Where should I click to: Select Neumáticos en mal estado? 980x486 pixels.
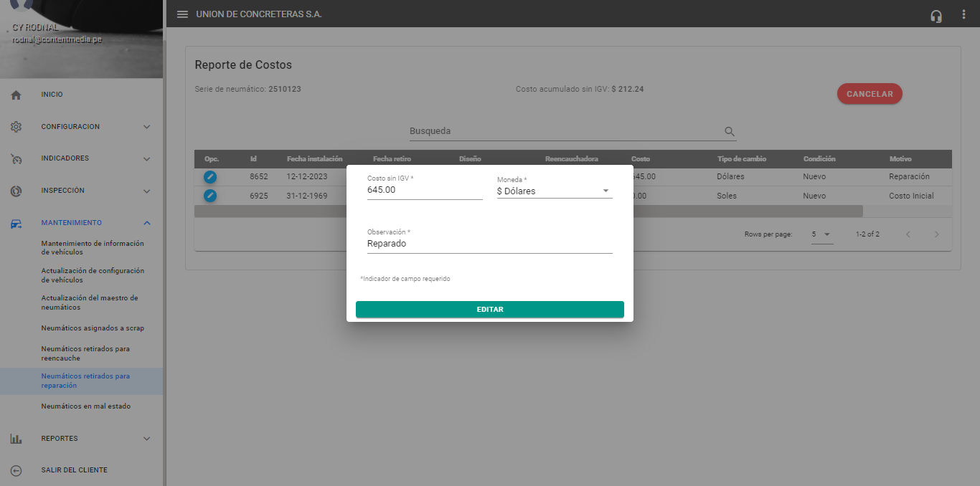point(86,406)
